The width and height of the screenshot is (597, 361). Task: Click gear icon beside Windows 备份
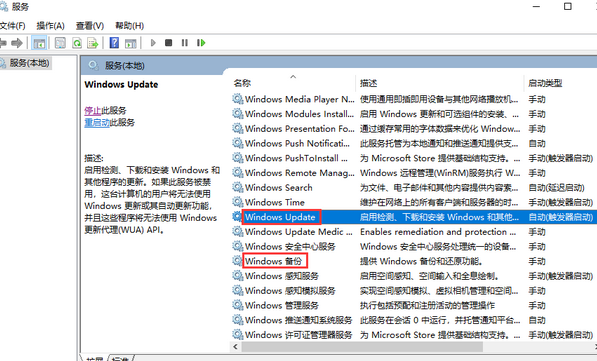tap(238, 261)
